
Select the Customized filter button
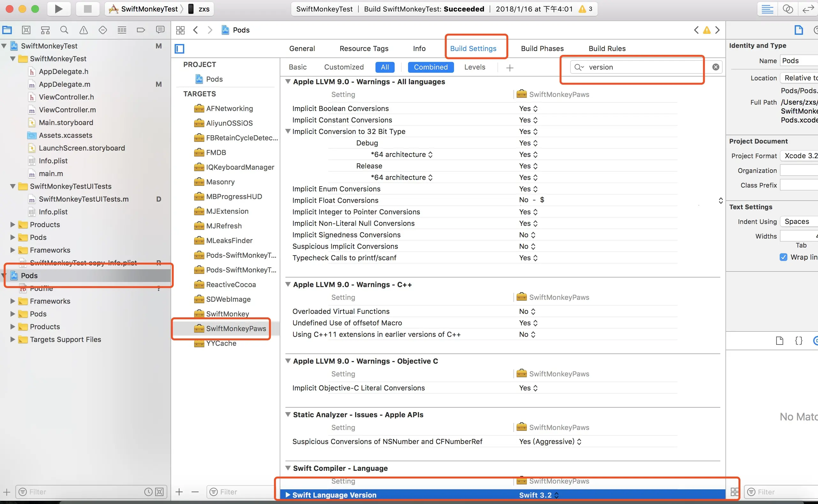[x=344, y=67]
